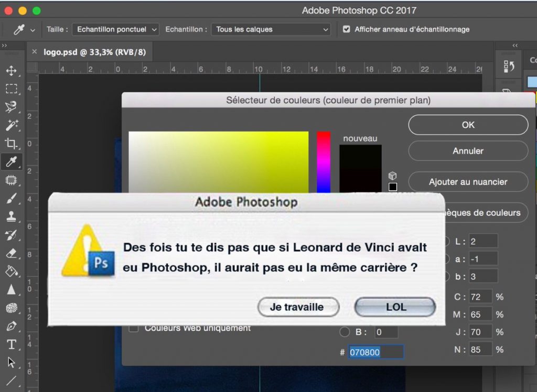Image resolution: width=537 pixels, height=392 pixels.
Task: Open the color libraries button
Action: pyautogui.click(x=486, y=212)
